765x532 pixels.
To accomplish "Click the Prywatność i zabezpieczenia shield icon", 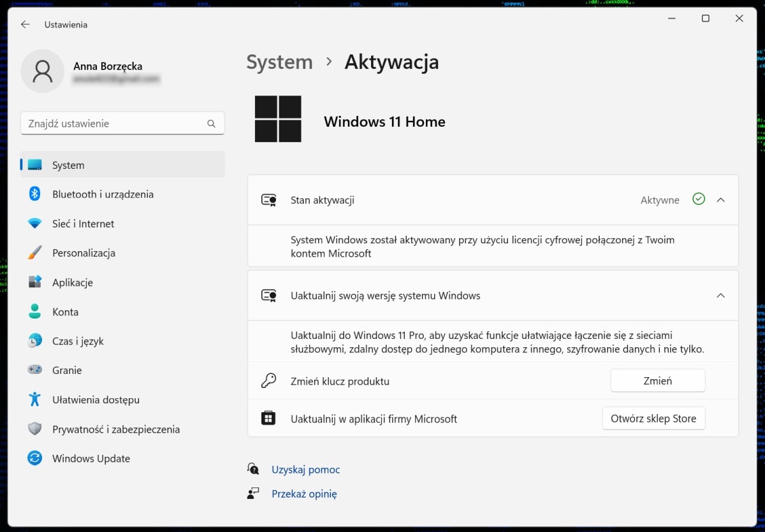I will [35, 429].
